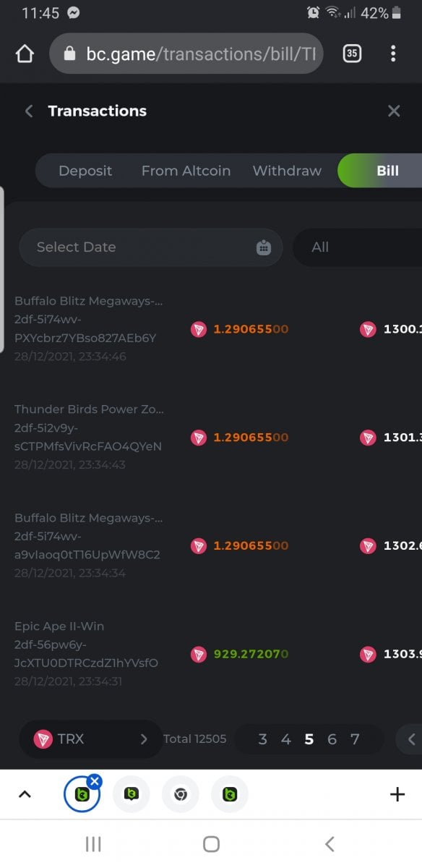This screenshot has height=868, width=422.
Task: Open Chrome's three-dot menu
Action: (393, 54)
